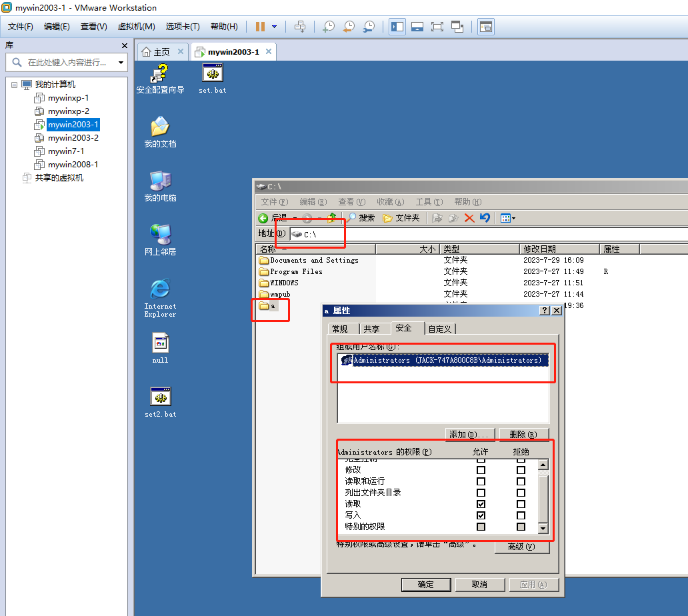Click the library search input field
688x616 pixels.
pyautogui.click(x=66, y=62)
